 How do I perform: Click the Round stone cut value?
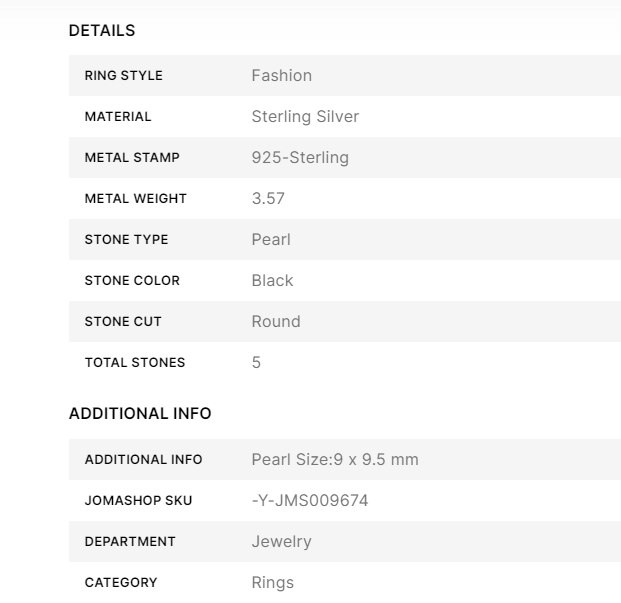point(276,322)
